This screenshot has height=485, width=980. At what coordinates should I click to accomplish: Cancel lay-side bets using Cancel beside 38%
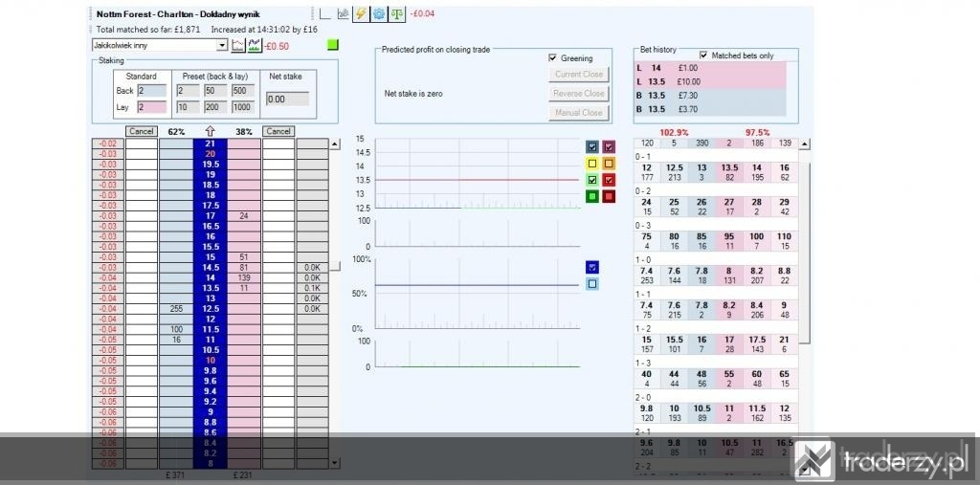(278, 132)
